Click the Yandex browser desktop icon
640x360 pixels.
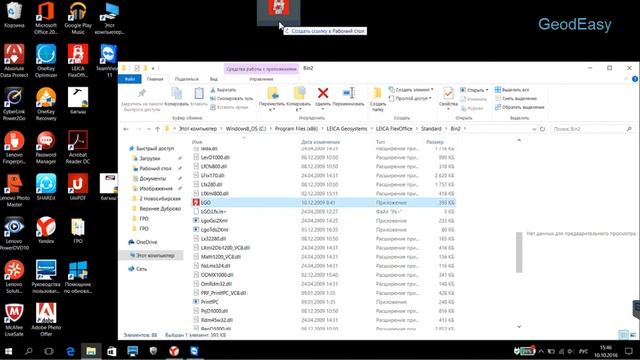coord(46,230)
